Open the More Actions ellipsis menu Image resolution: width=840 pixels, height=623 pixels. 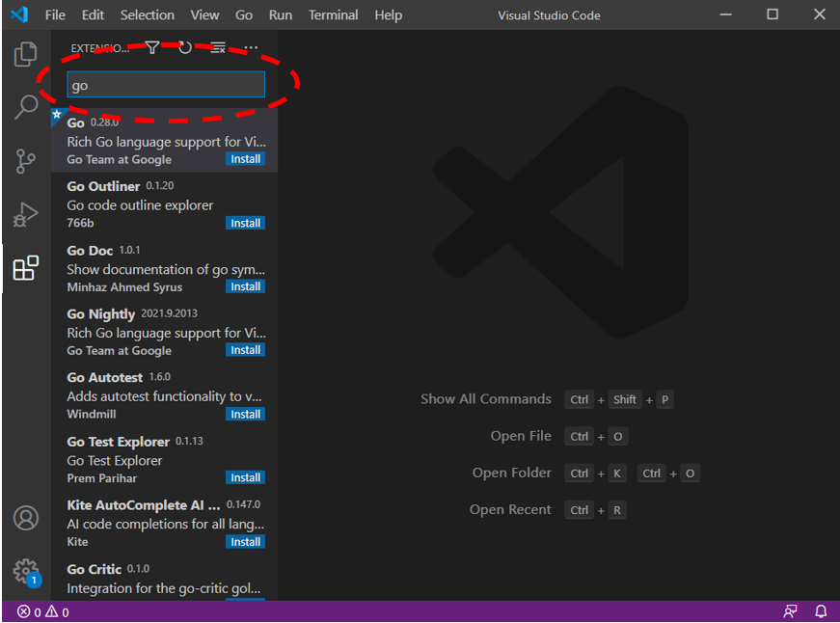coord(251,46)
